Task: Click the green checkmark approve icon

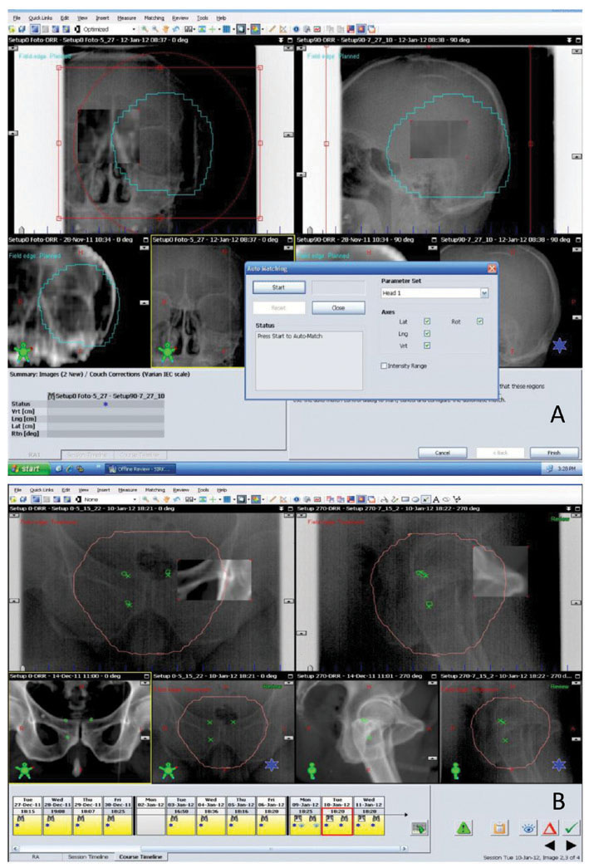Action: point(571,828)
